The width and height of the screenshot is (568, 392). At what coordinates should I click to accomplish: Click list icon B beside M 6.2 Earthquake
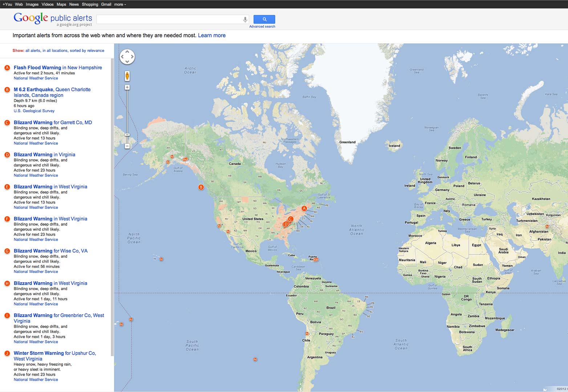7,90
